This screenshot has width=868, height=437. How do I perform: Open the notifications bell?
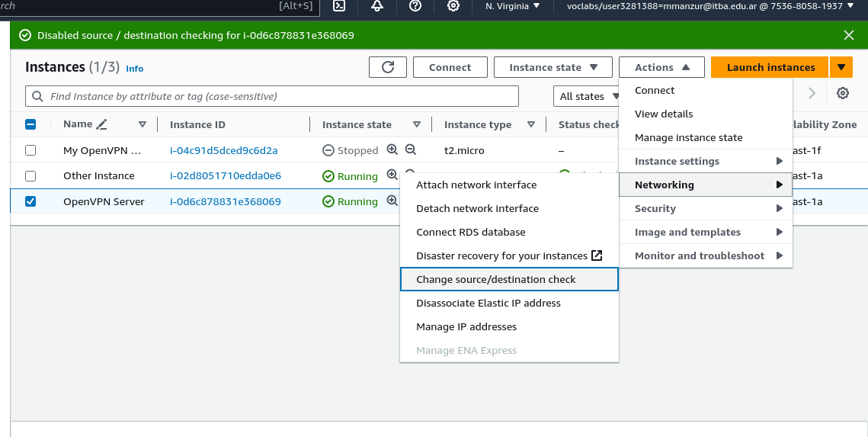pyautogui.click(x=377, y=6)
